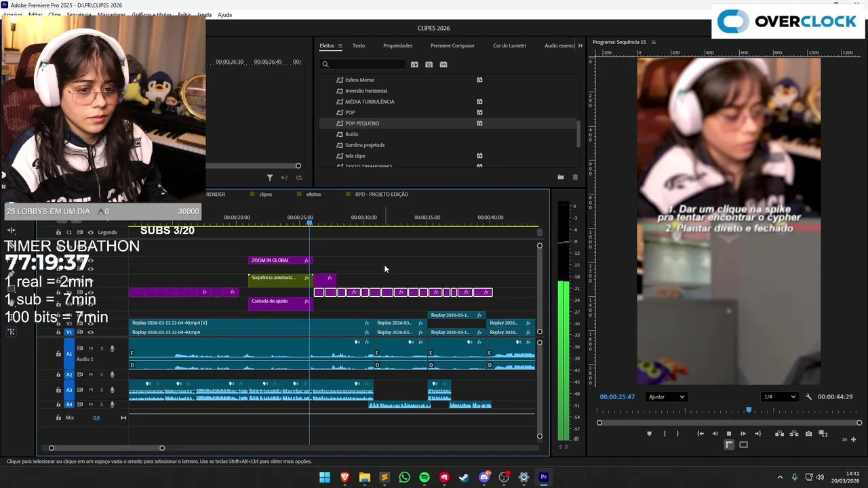Select the ZOOM IN GLOBAL clip
868x488 pixels.
tap(280, 260)
